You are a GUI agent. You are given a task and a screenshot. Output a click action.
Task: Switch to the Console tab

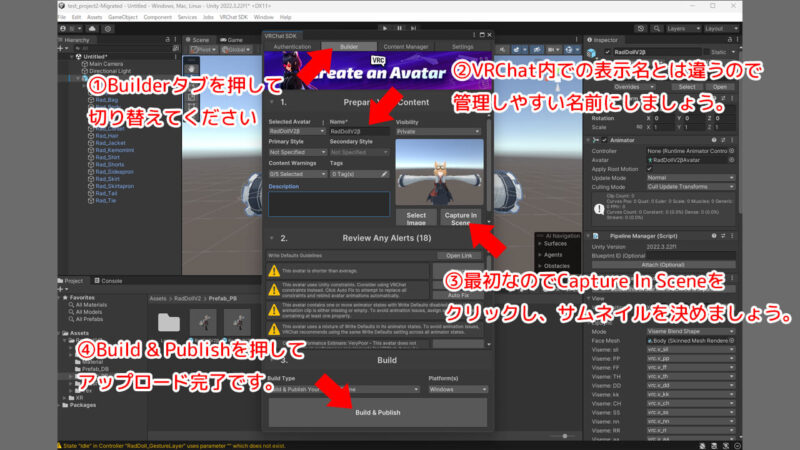point(108,281)
